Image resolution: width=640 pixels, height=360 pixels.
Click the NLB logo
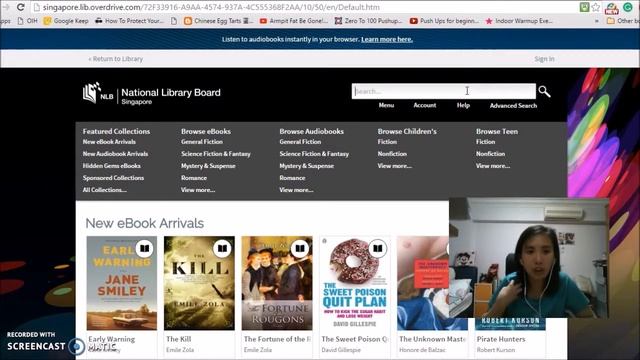click(x=151, y=93)
